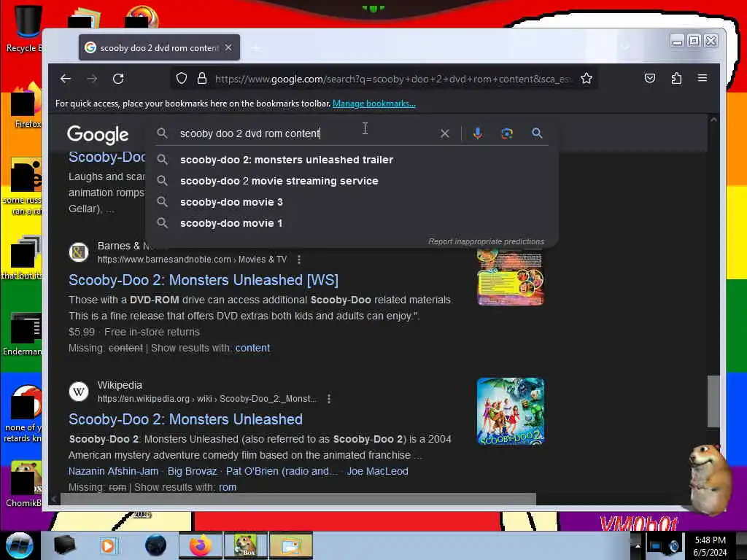Open the Firefox desktop shortcut

26,106
